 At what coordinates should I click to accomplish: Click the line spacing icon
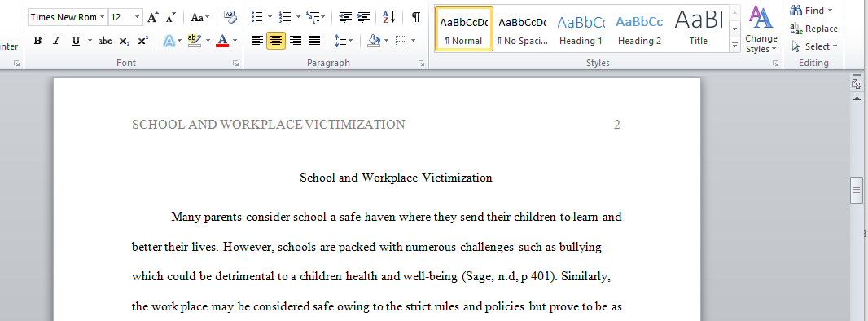[341, 41]
